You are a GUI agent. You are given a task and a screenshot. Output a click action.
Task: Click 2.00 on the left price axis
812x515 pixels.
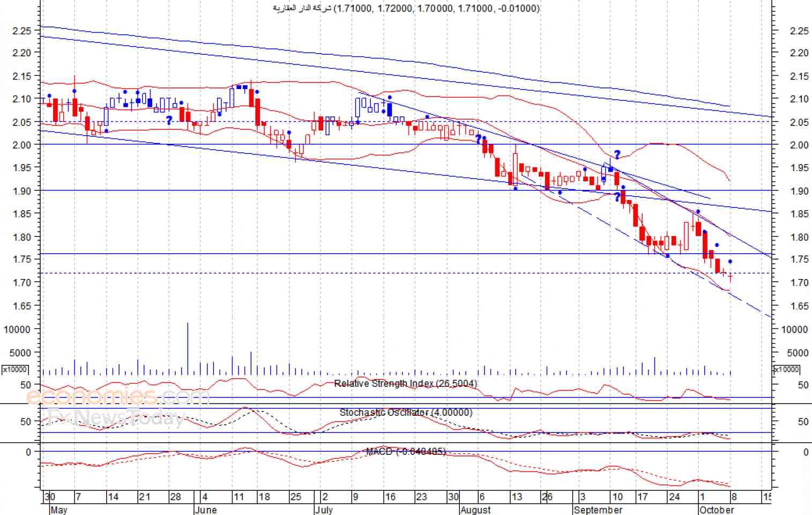tap(22, 145)
